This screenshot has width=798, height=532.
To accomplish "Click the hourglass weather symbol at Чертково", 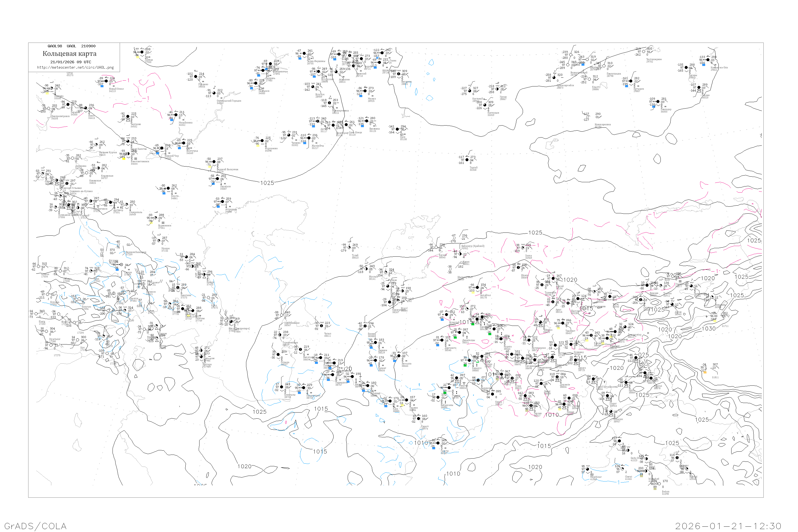I will pyautogui.click(x=128, y=120).
